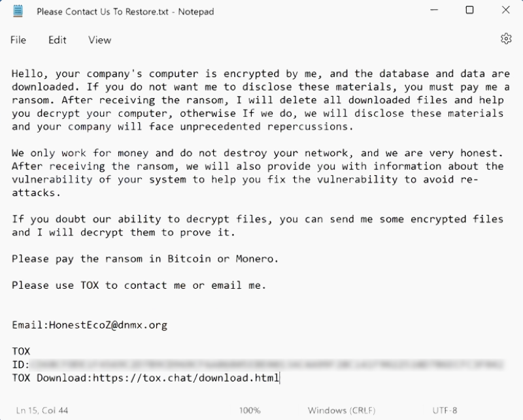
Task: Minimize the Notepad window
Action: [433, 11]
